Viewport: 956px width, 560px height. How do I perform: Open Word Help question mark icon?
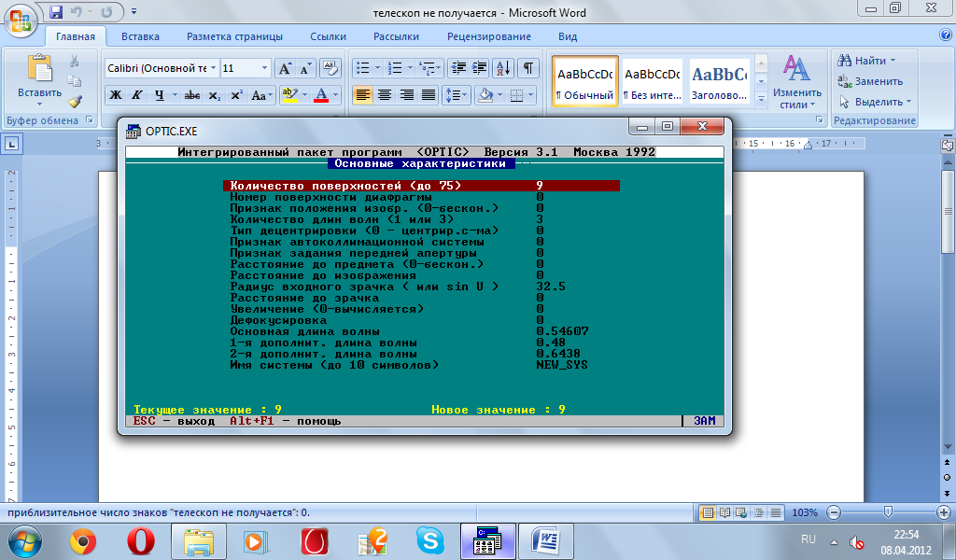click(946, 35)
